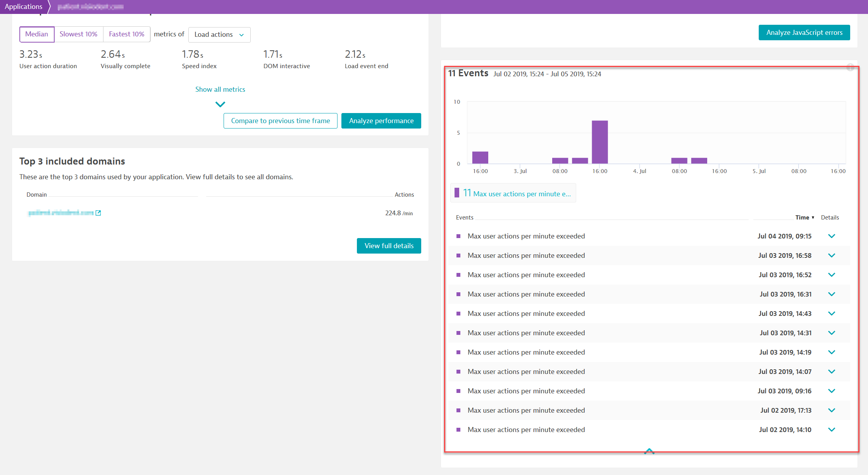
Task: Open the blurred domain link in table
Action: pos(61,213)
